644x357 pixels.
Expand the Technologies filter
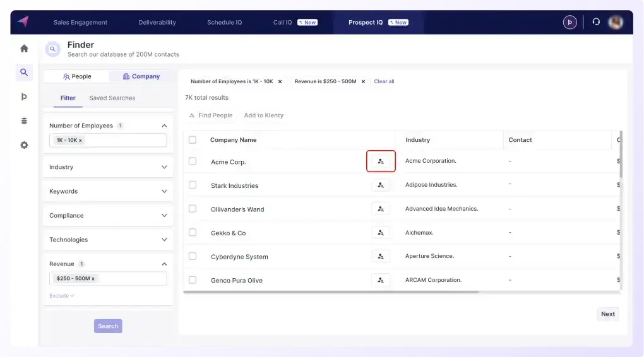(164, 240)
